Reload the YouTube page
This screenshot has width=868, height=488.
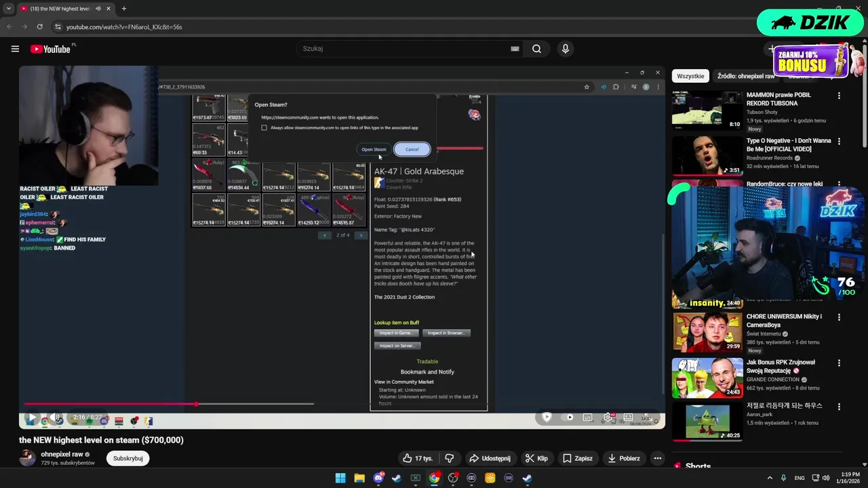(39, 26)
